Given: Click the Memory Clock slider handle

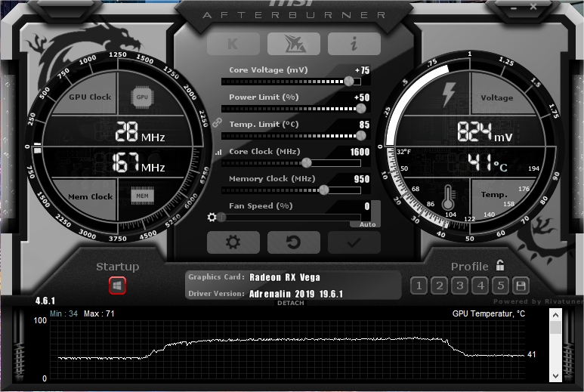Looking at the screenshot, I should [x=324, y=190].
